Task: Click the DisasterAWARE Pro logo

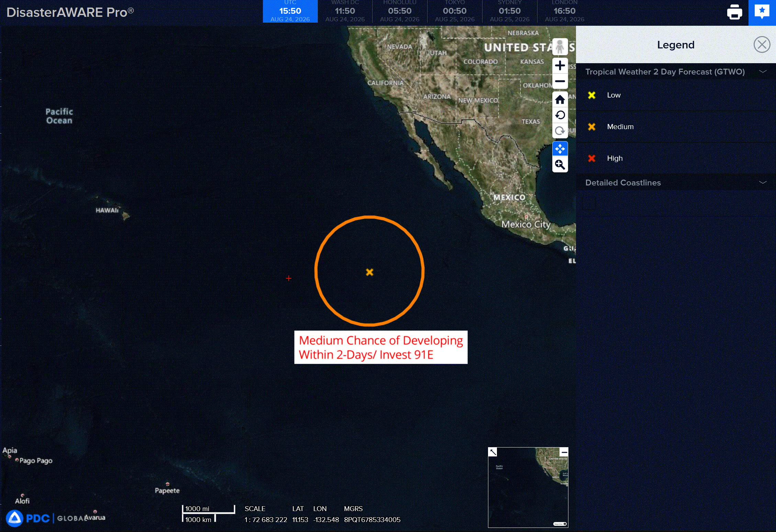Action: 70,12
